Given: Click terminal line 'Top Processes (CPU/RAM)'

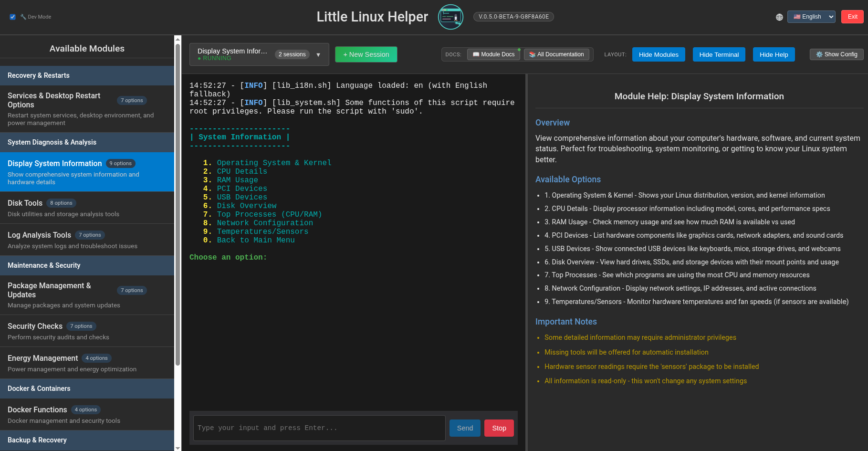Looking at the screenshot, I should coord(269,214).
